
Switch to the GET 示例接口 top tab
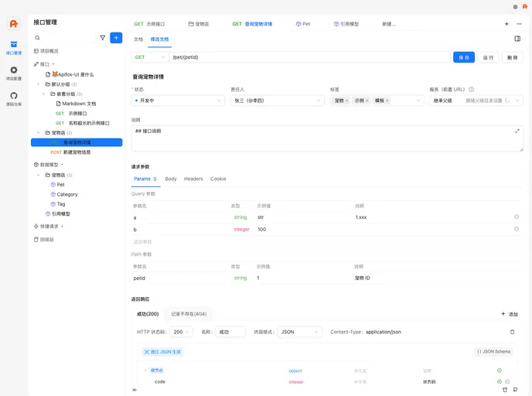point(150,24)
